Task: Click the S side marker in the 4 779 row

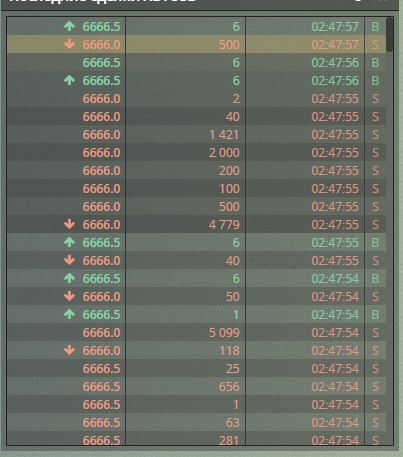Action: click(x=375, y=225)
